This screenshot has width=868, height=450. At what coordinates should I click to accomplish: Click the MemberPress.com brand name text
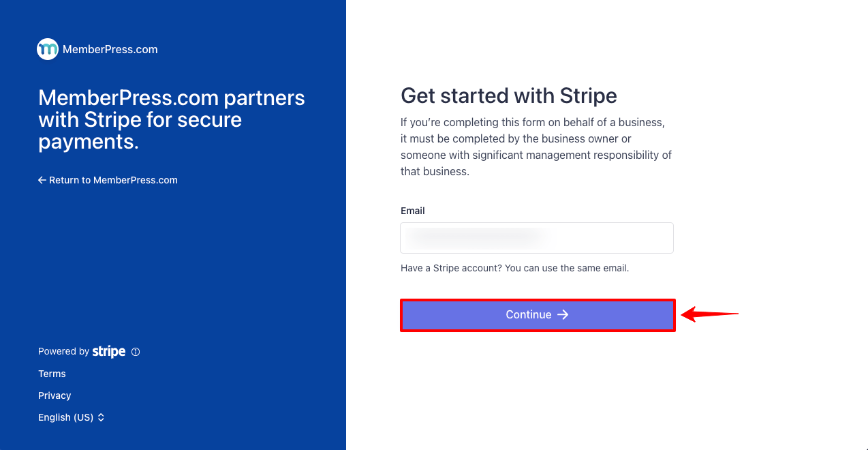pyautogui.click(x=110, y=49)
